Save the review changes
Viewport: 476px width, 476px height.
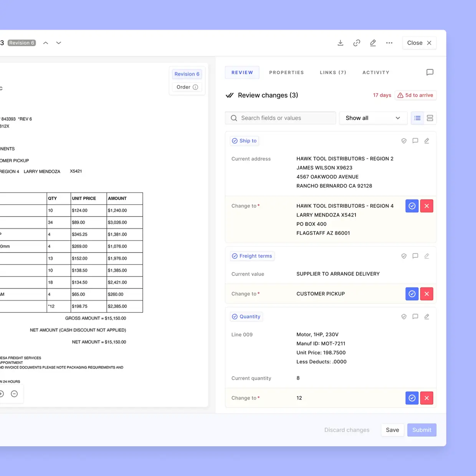coord(392,430)
